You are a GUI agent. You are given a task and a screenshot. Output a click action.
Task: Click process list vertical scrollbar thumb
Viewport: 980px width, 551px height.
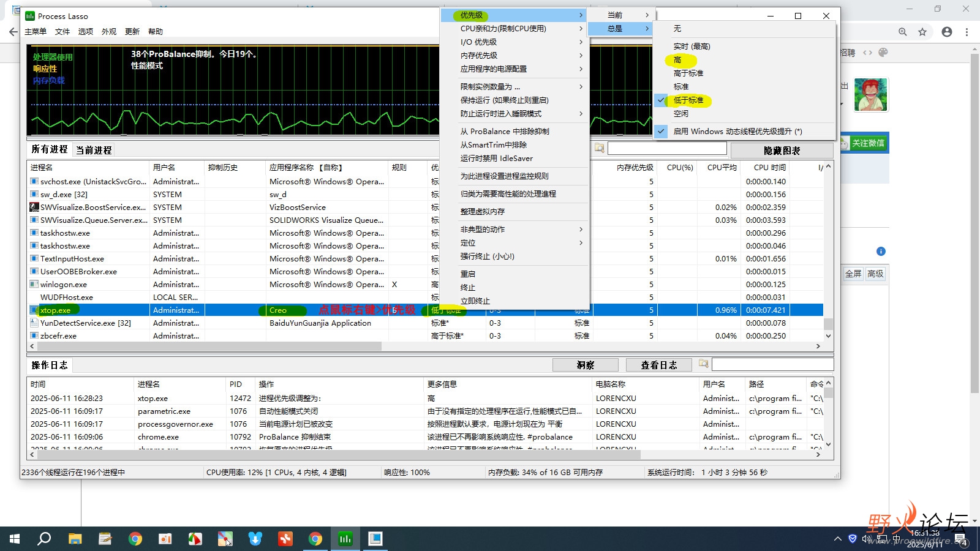tap(828, 324)
